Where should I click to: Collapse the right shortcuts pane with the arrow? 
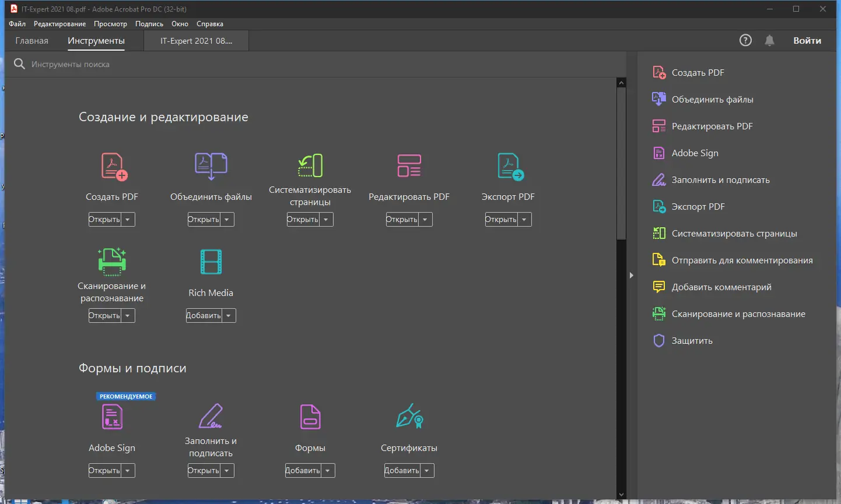[631, 275]
